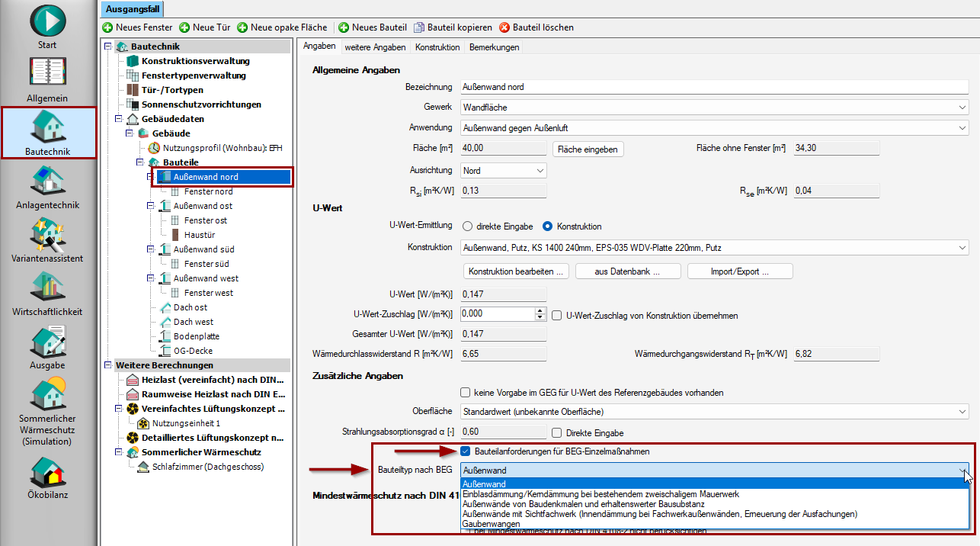Switch to the Konstruktion tab
Image resolution: width=980 pixels, height=546 pixels.
(437, 47)
